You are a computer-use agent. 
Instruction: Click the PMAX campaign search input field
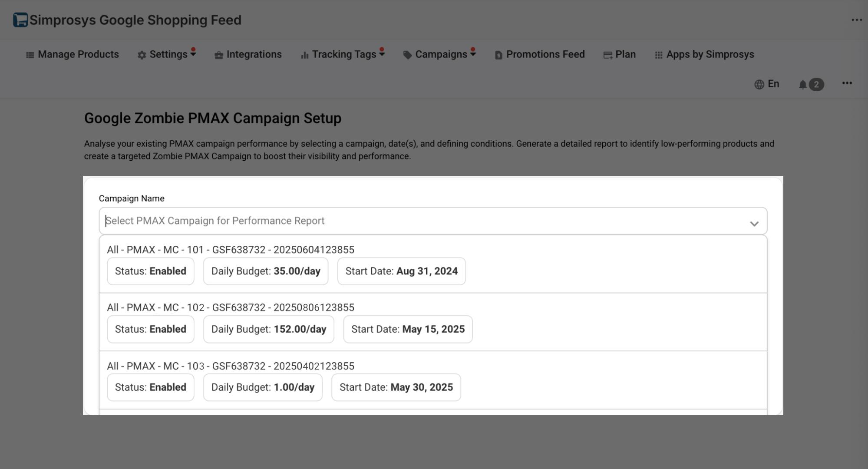(x=391, y=221)
